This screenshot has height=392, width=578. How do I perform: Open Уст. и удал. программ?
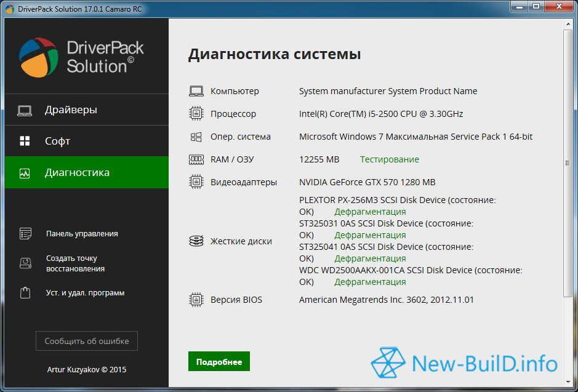85,294
